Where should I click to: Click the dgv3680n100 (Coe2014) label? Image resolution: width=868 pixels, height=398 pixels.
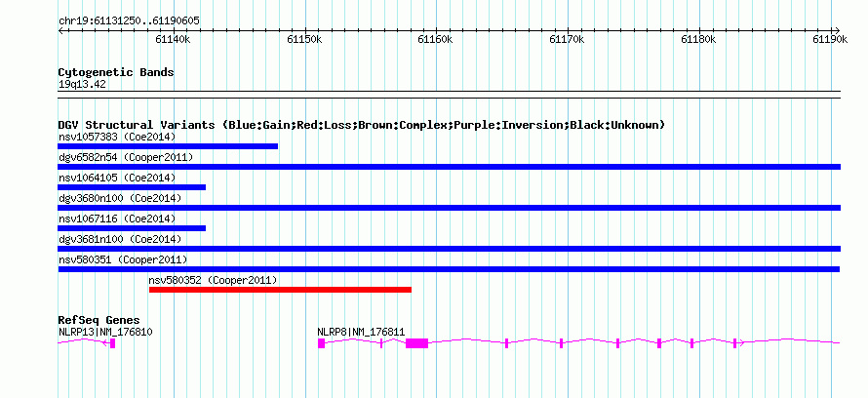coord(120,198)
